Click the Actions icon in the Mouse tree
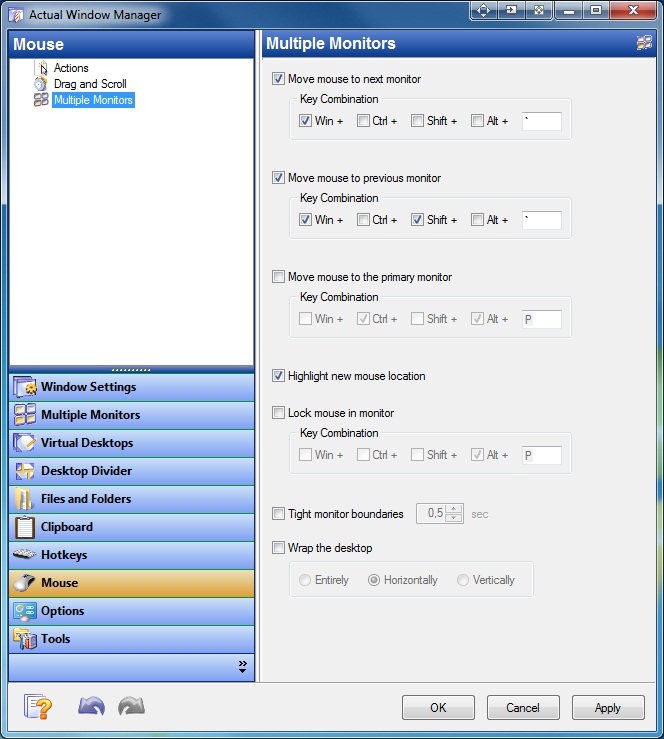This screenshot has width=664, height=739. click(x=42, y=68)
